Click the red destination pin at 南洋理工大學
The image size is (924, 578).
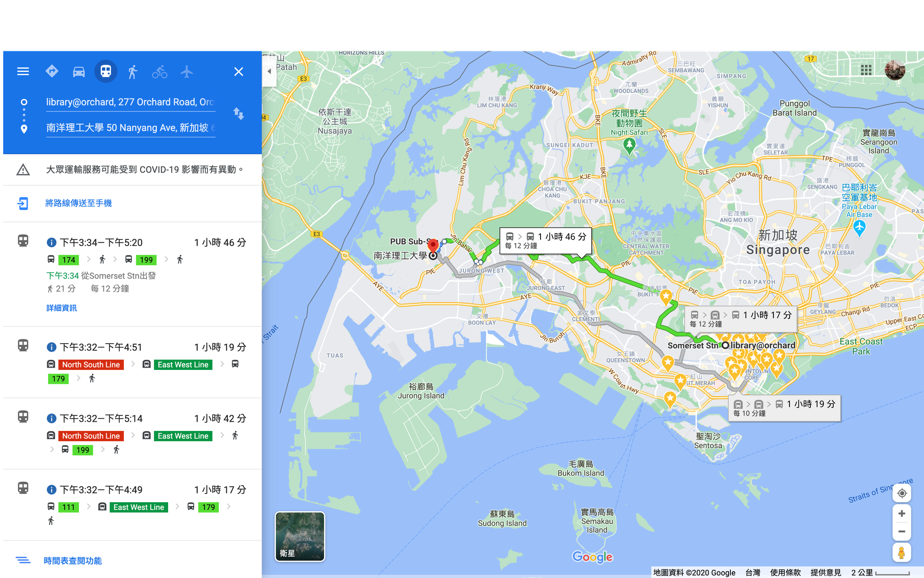click(432, 247)
